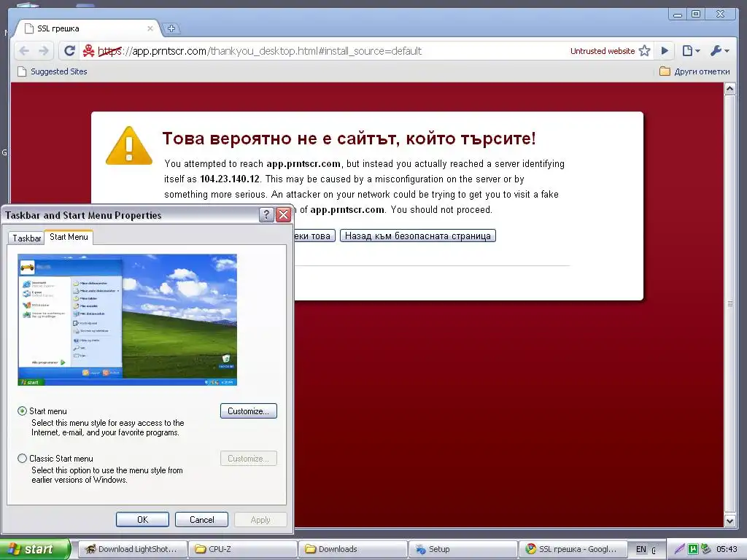The image size is (747, 560).
Task: Click the tray icon beside the clock
Action: tap(706, 549)
